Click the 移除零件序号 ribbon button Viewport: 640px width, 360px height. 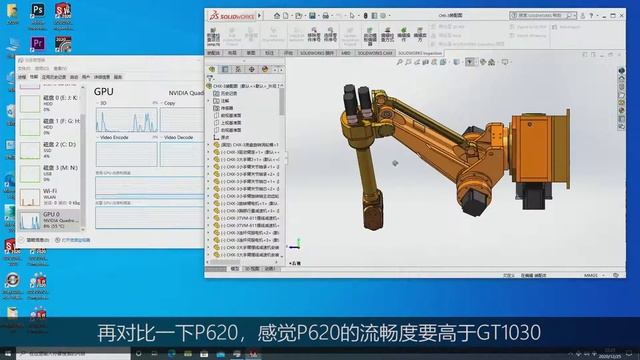tap(314, 35)
